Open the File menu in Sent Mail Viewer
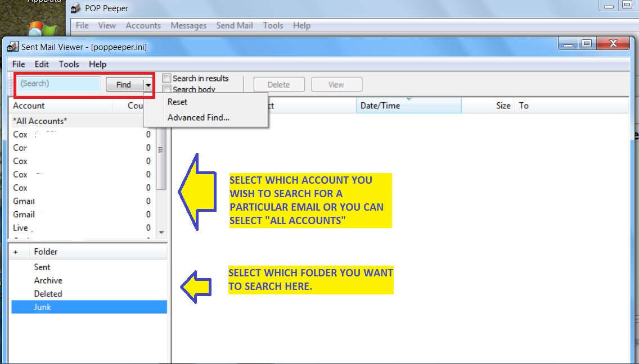 point(19,65)
